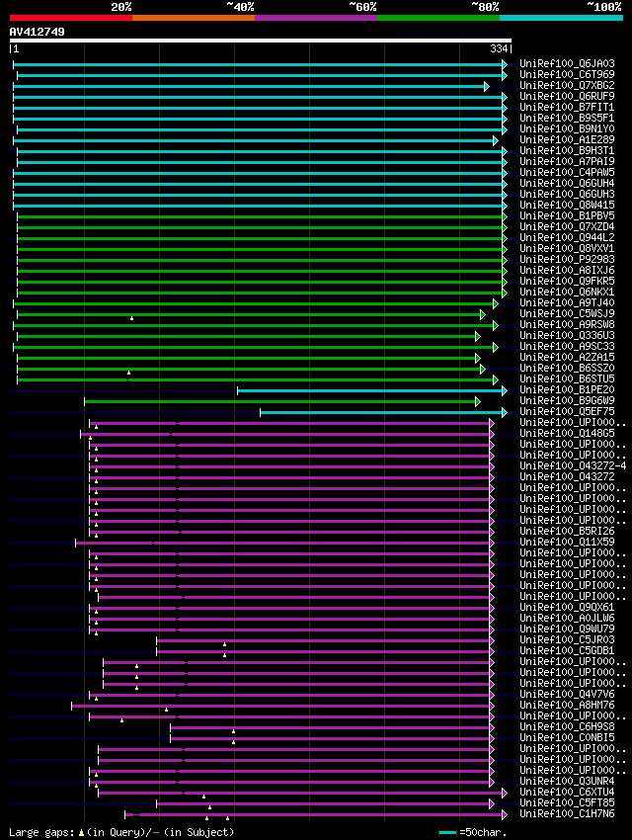Image resolution: width=632 pixels, height=840 pixels.
Task: Select the UniRef100_C4PAW5 label
Action: (x=567, y=173)
